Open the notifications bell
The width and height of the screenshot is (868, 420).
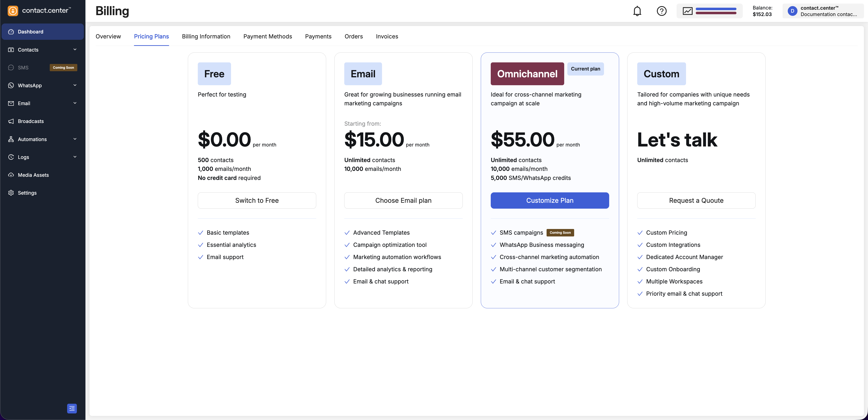pos(637,11)
